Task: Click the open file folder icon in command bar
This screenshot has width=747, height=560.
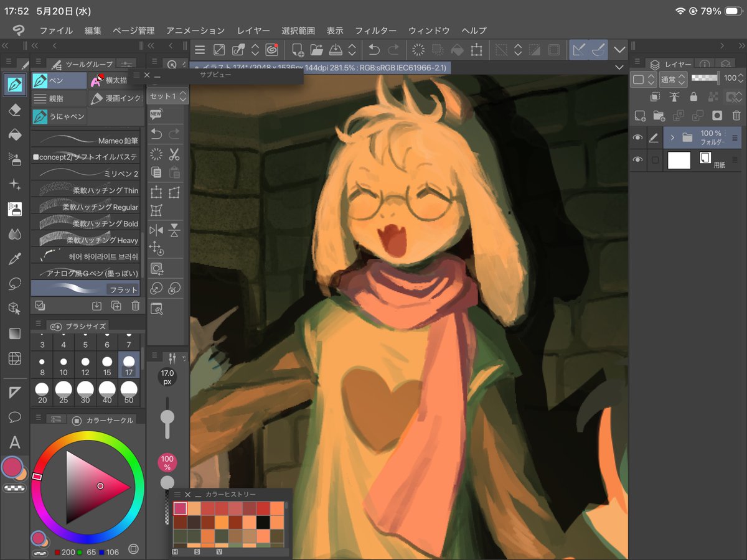Action: tap(317, 50)
